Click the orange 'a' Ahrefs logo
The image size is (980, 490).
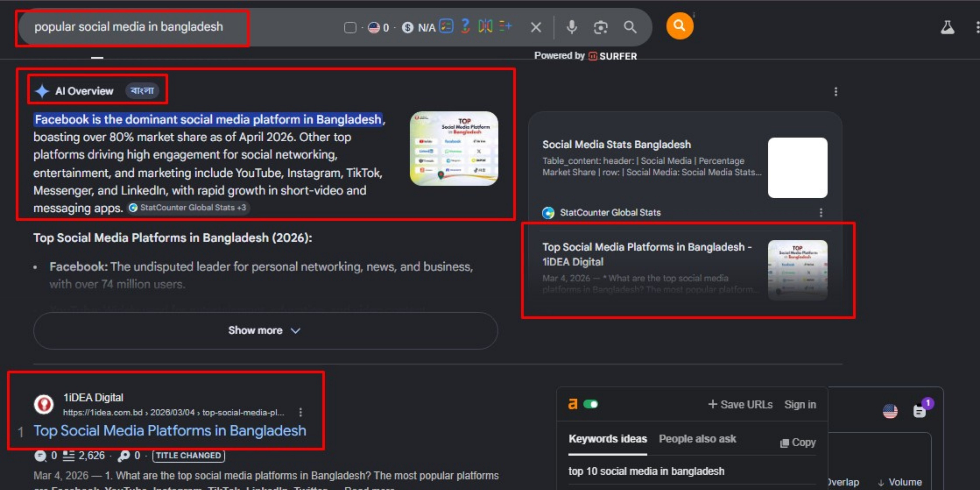pyautogui.click(x=573, y=404)
